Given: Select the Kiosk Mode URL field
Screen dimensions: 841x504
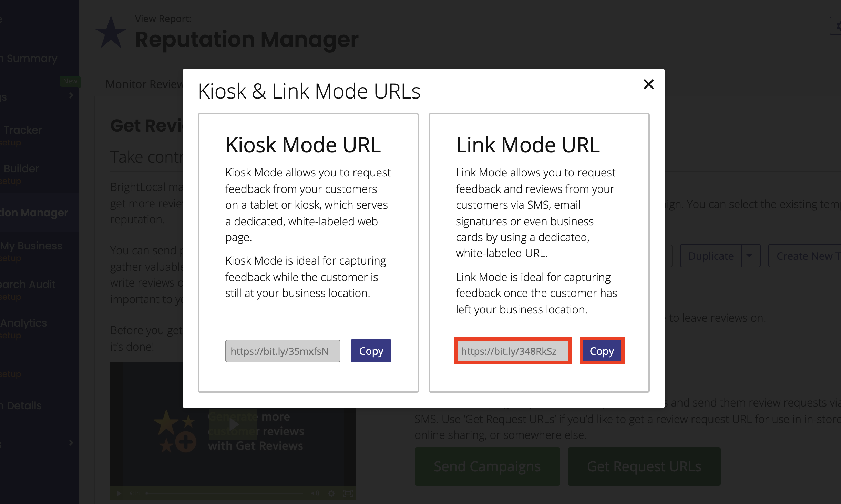Looking at the screenshot, I should coord(283,351).
